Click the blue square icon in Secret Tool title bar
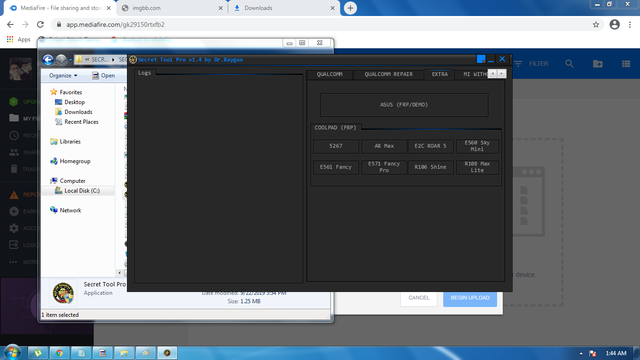 tap(481, 59)
